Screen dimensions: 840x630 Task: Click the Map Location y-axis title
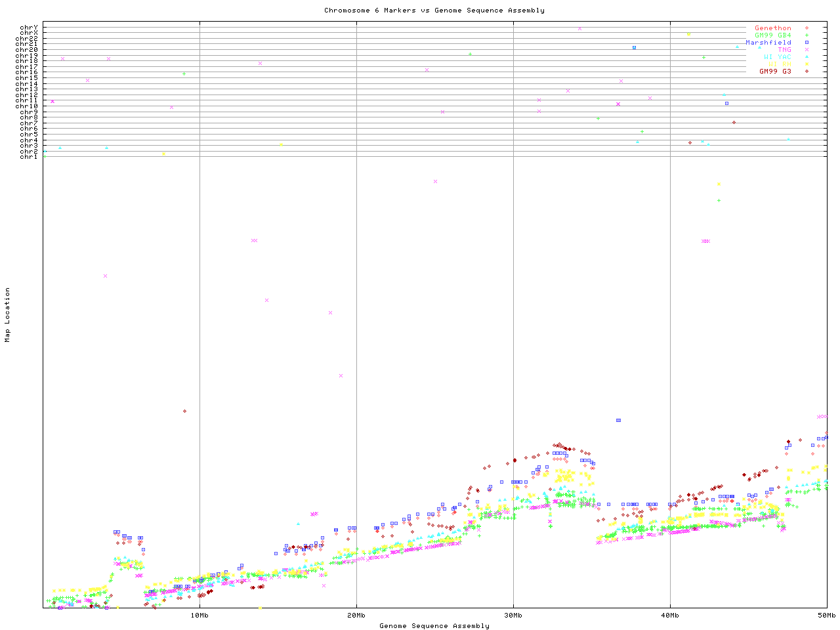8,315
